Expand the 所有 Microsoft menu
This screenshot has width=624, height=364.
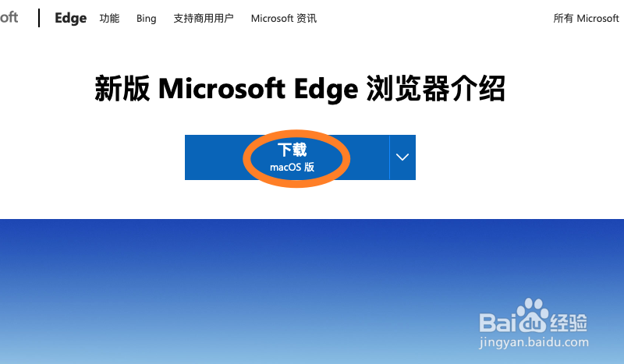(586, 18)
